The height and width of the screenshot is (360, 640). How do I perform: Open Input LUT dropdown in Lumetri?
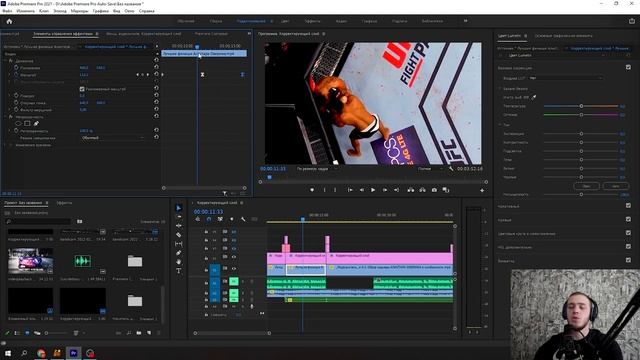pos(565,78)
